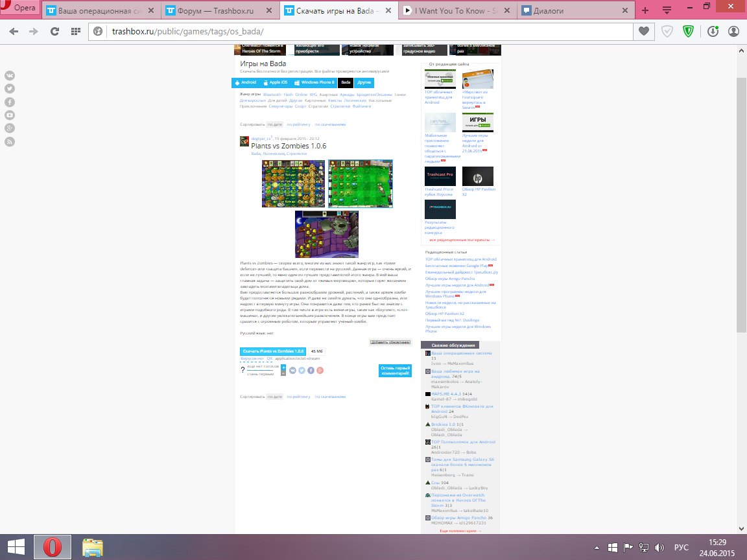
Task: Open the pool-level Plants vs Zombies screenshot
Action: pos(294,184)
